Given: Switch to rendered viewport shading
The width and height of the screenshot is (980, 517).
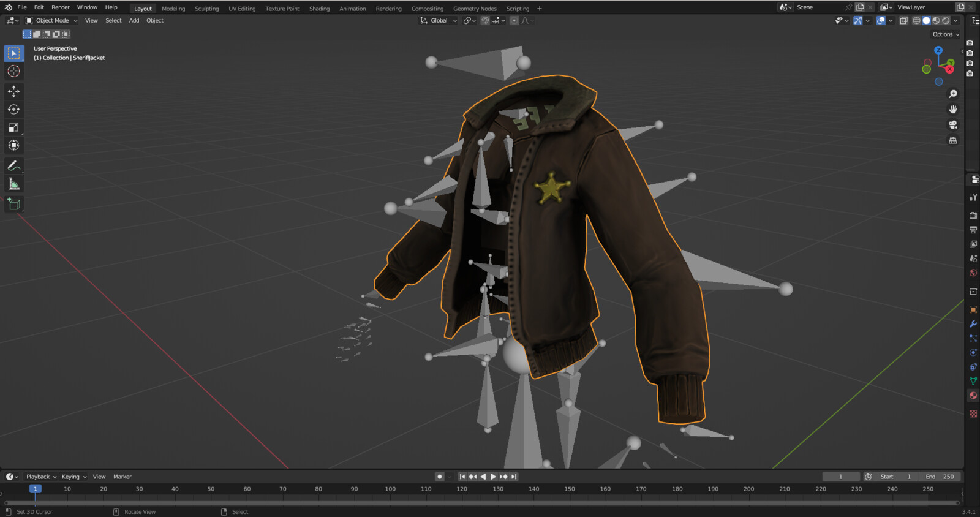Looking at the screenshot, I should pyautogui.click(x=946, y=21).
